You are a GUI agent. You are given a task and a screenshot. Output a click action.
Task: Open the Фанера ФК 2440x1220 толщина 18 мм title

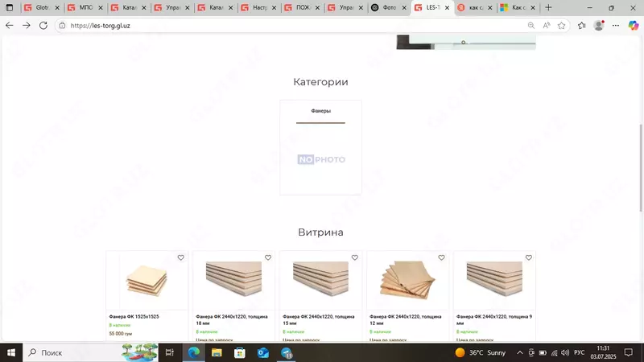click(x=232, y=319)
